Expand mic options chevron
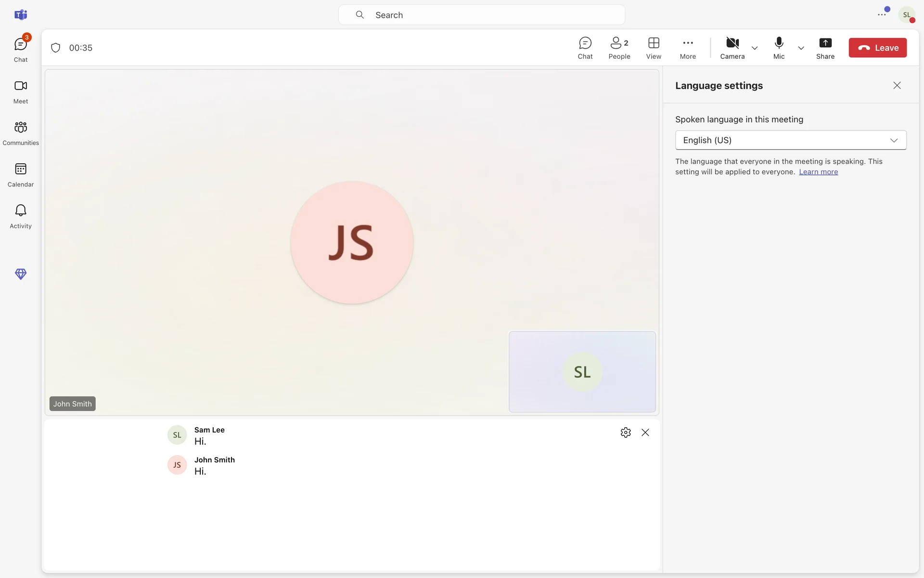Image resolution: width=924 pixels, height=578 pixels. (801, 48)
